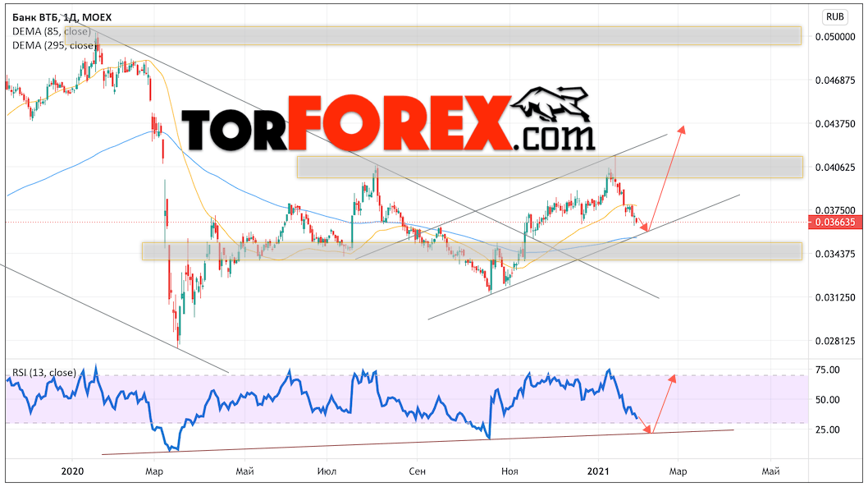Click the RUB currency button
868x487 pixels.
pyautogui.click(x=835, y=16)
